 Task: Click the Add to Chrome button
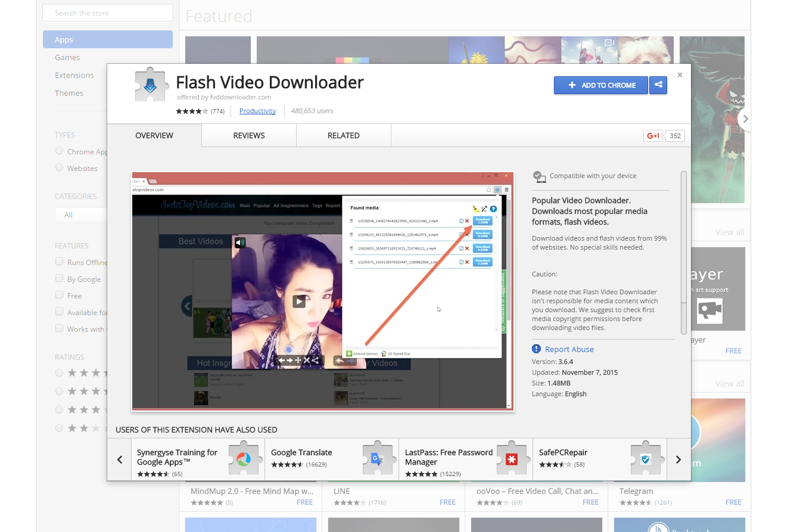(601, 85)
